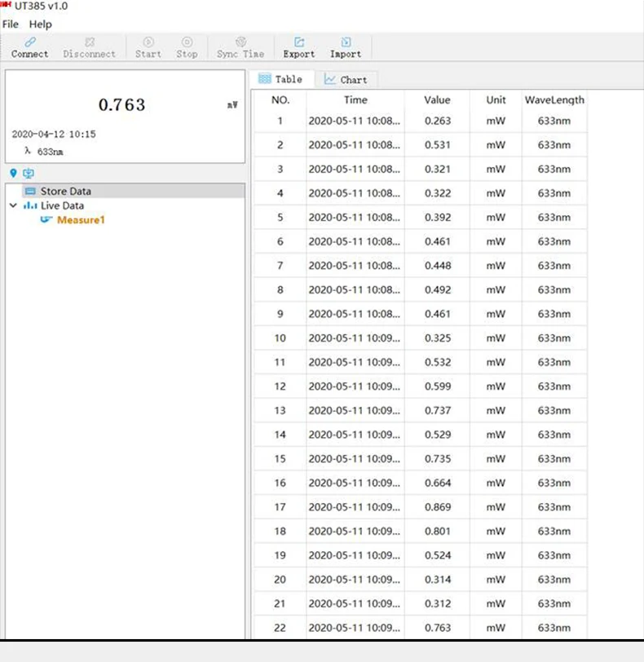This screenshot has width=644, height=662.
Task: Click the row number 9 cell
Action: pos(280,314)
